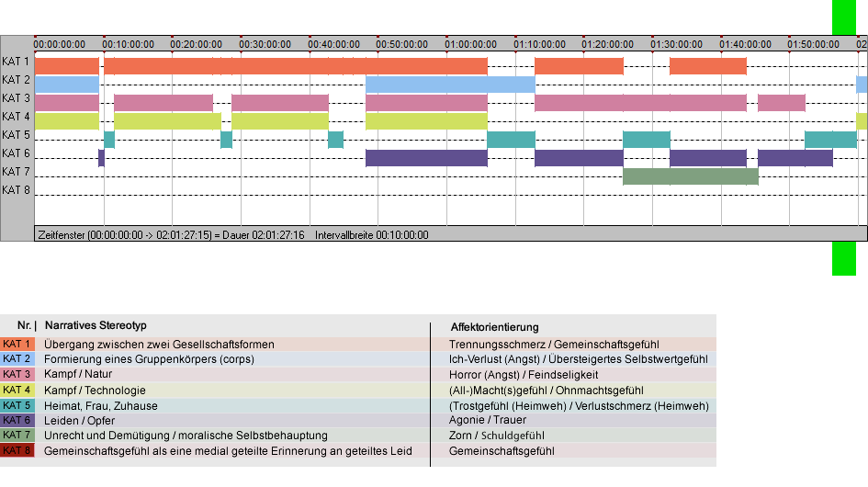868x487 pixels.
Task: Click the longest pink KAT 3 segment
Action: pos(640,103)
